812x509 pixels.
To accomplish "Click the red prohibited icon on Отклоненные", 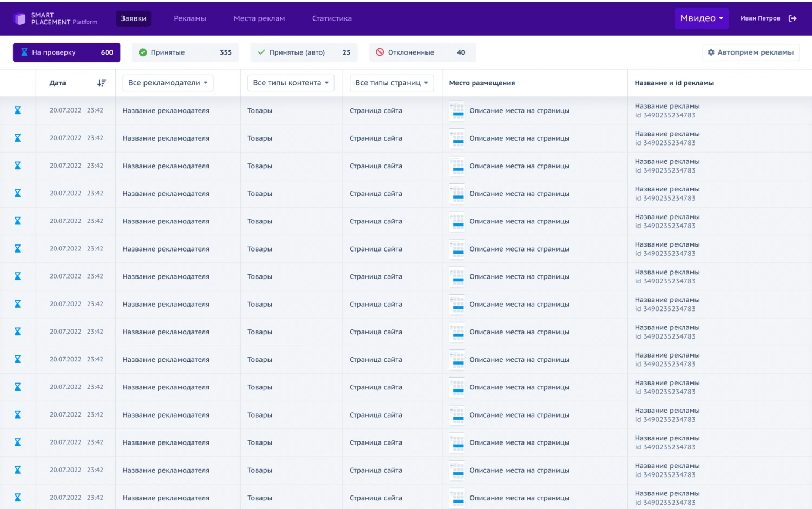I will [x=380, y=52].
